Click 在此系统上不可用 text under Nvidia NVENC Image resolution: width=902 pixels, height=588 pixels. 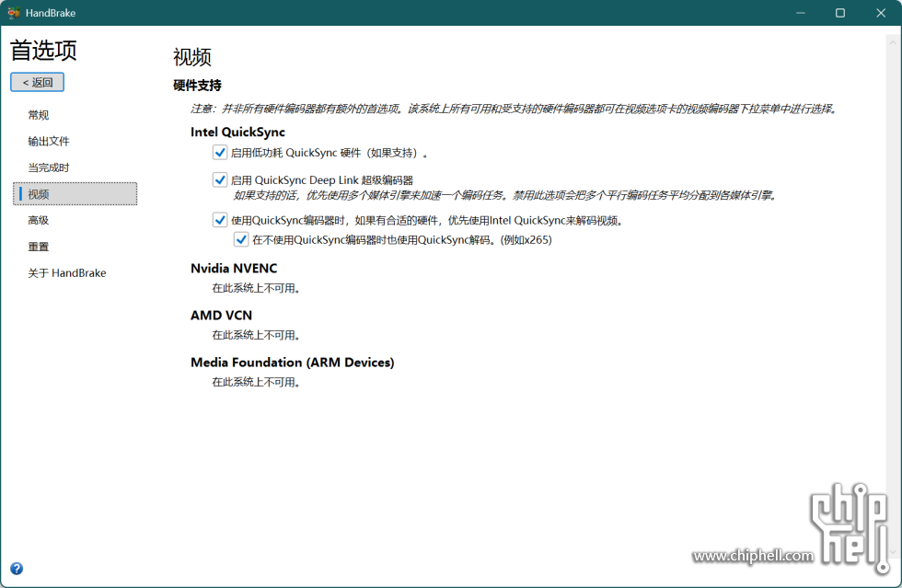pos(257,288)
